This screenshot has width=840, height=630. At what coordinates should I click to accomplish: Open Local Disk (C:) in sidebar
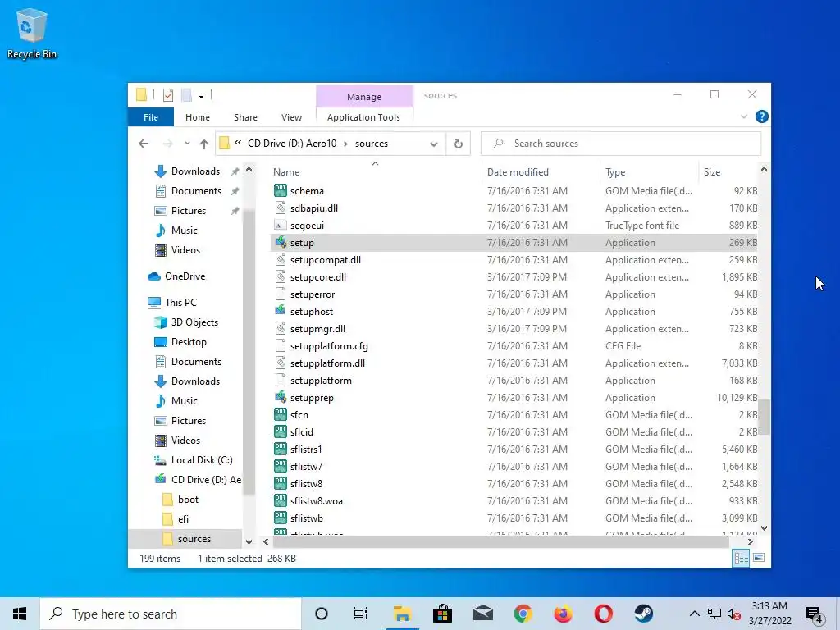tap(202, 460)
